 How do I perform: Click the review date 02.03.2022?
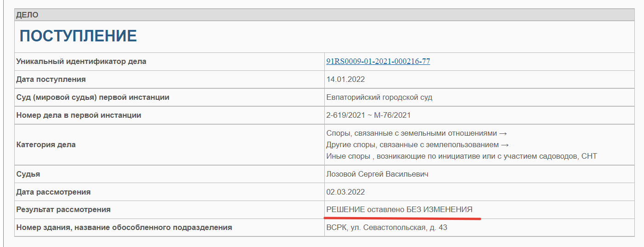[345, 192]
